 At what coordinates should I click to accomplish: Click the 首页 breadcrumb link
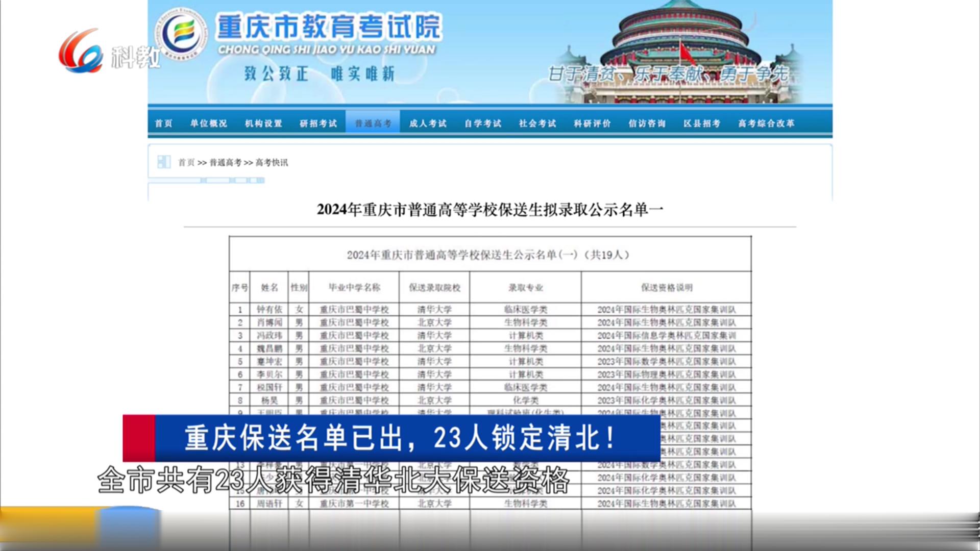[x=186, y=163]
